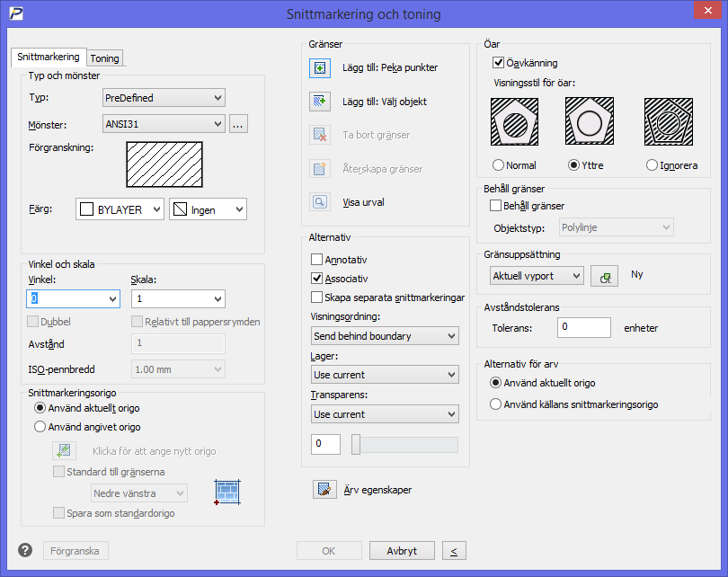The height and width of the screenshot is (577, 728).
Task: Click the Ärv egenskaper brush icon
Action: pos(324,489)
